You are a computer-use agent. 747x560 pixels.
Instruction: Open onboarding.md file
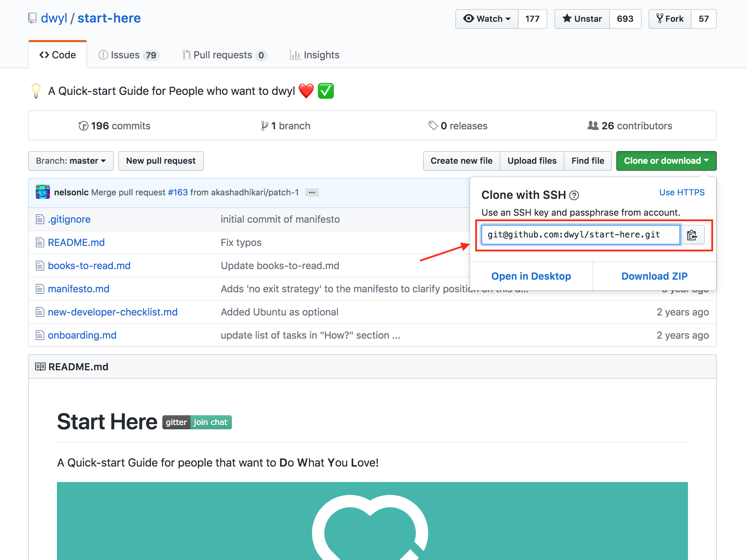[x=82, y=335]
